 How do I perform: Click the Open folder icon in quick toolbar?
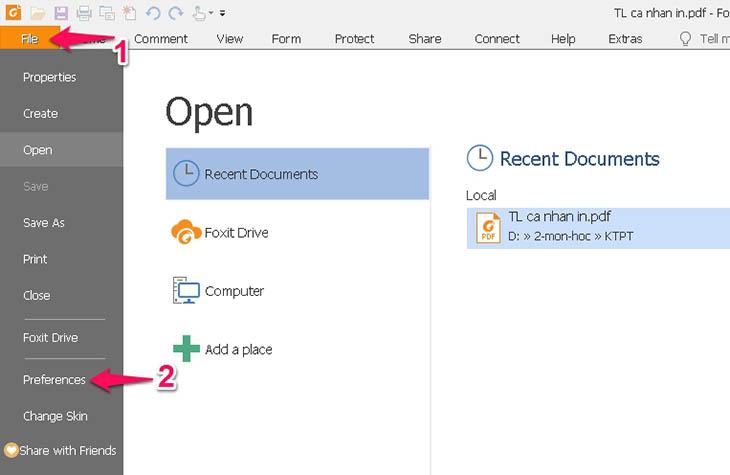[38, 13]
